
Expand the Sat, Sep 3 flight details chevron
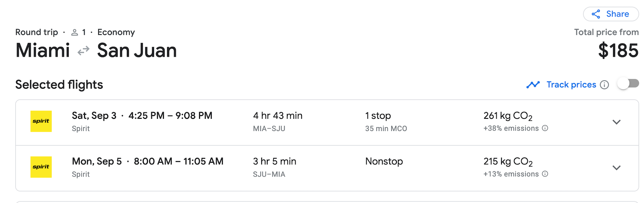point(616,122)
